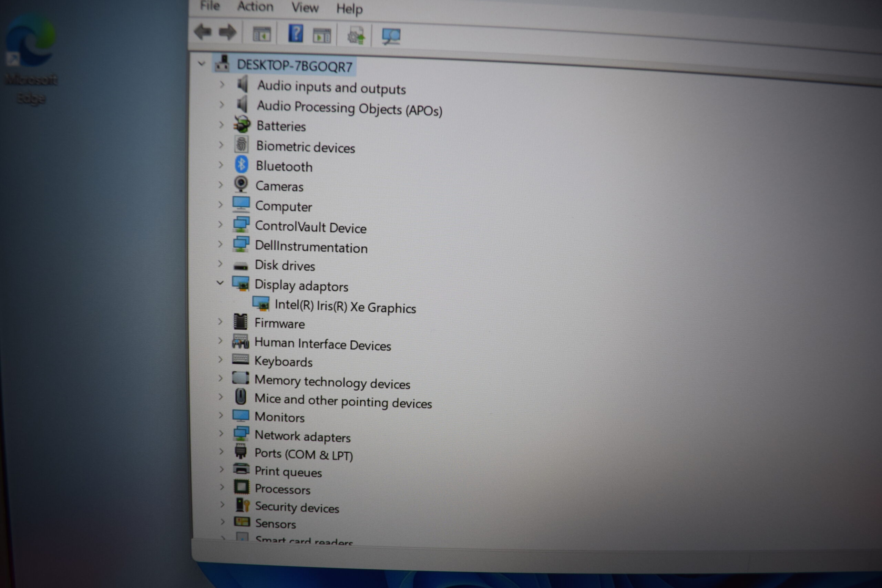Select Intel(R) Iris(R) Xe Graphics entry

click(345, 306)
